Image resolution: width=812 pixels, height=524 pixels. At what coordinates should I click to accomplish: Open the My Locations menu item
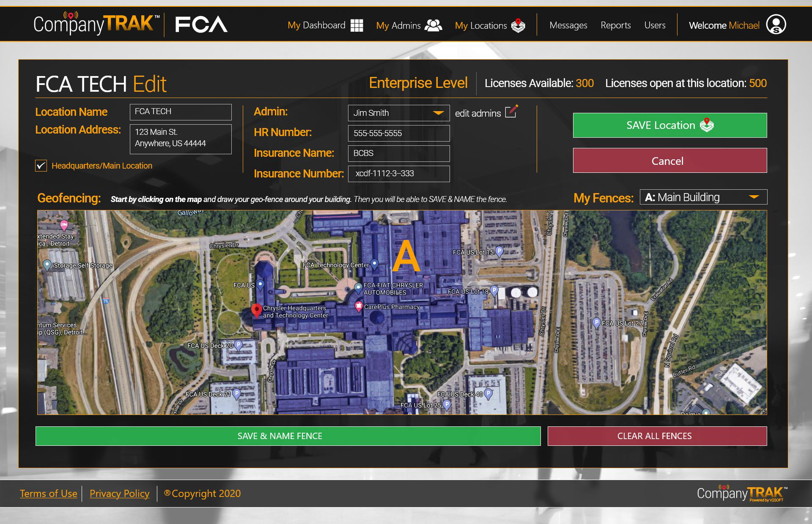(481, 25)
